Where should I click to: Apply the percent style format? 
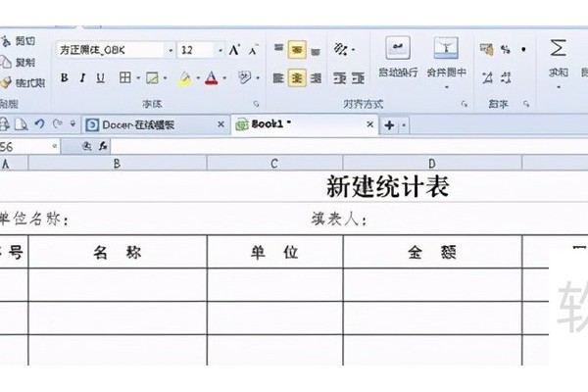pyautogui.click(x=506, y=49)
